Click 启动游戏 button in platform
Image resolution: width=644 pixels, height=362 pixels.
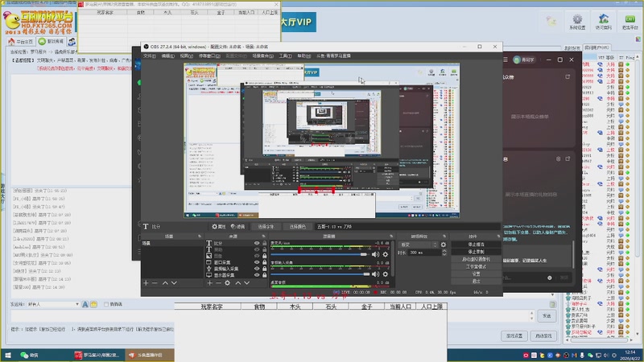tap(543, 335)
